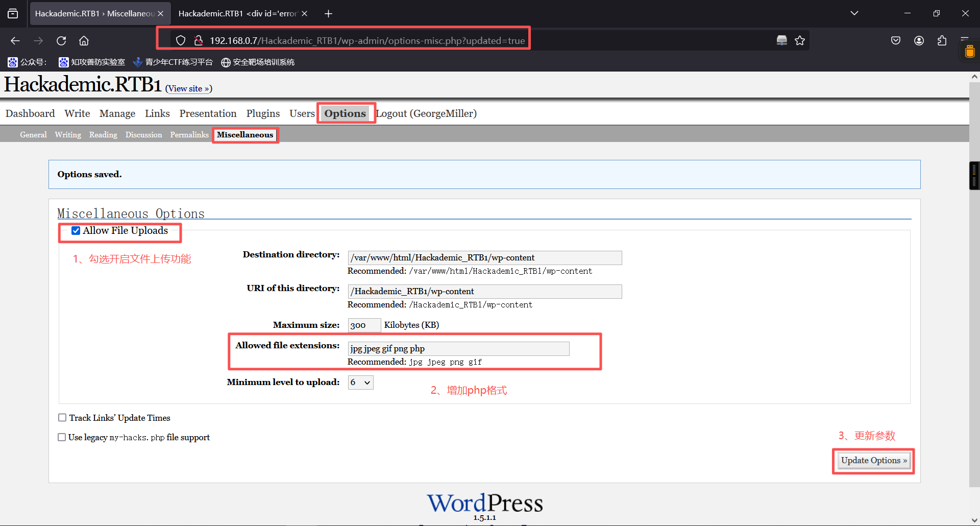This screenshot has width=980, height=526.
Task: Click the URI of this directory field
Action: 485,292
